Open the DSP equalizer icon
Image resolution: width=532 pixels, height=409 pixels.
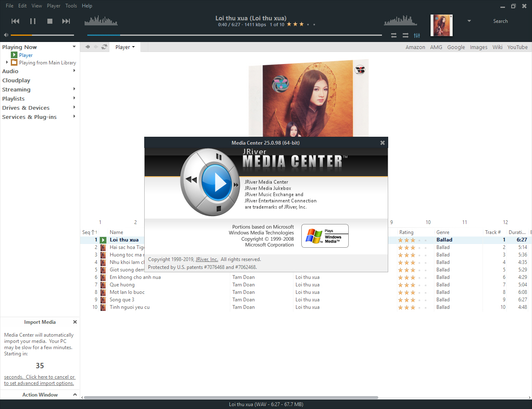pyautogui.click(x=417, y=35)
